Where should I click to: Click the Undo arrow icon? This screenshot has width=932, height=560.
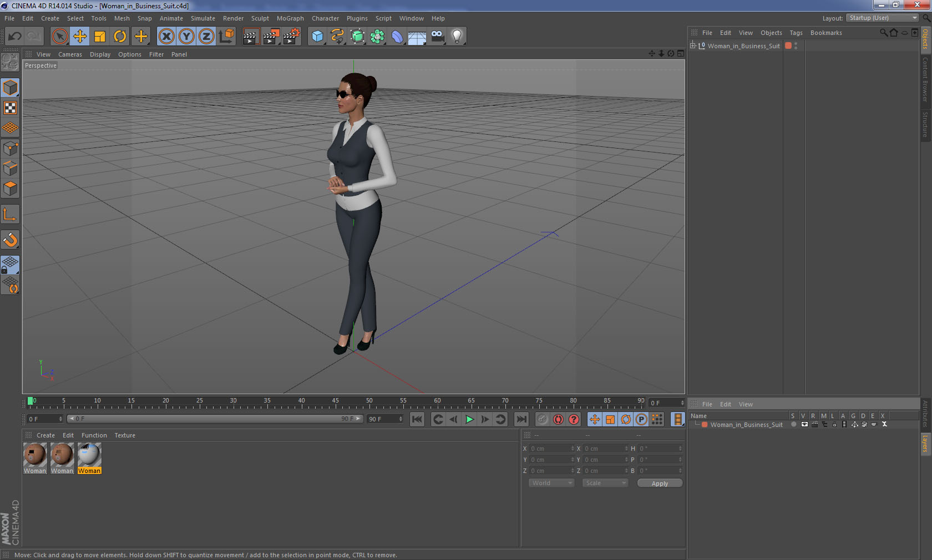[15, 37]
